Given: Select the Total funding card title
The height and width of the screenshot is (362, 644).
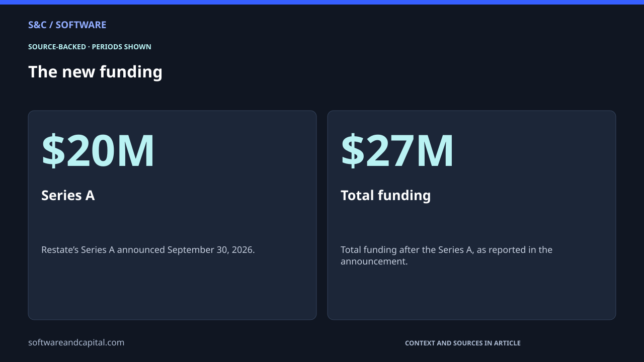Looking at the screenshot, I should [386, 195].
